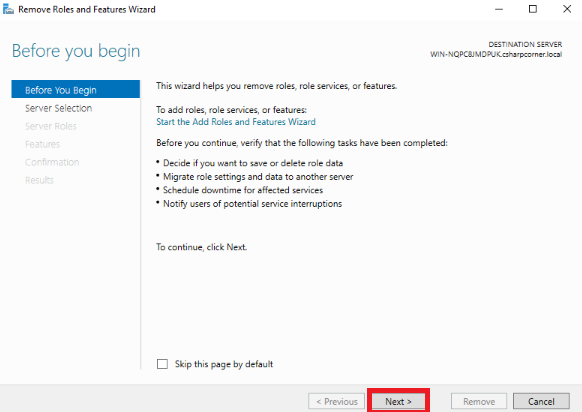582x412 pixels.
Task: Click 'Migrate role settings and data to another server'
Action: pyautogui.click(x=258, y=177)
